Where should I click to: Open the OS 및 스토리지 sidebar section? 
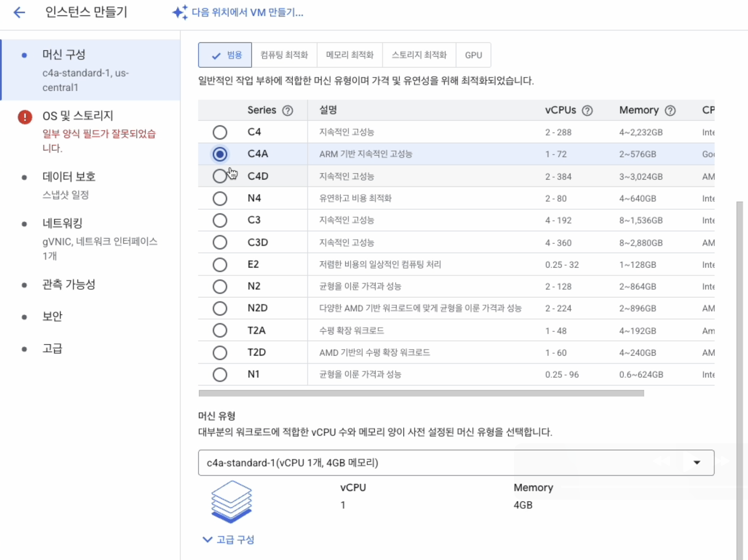click(x=91, y=131)
